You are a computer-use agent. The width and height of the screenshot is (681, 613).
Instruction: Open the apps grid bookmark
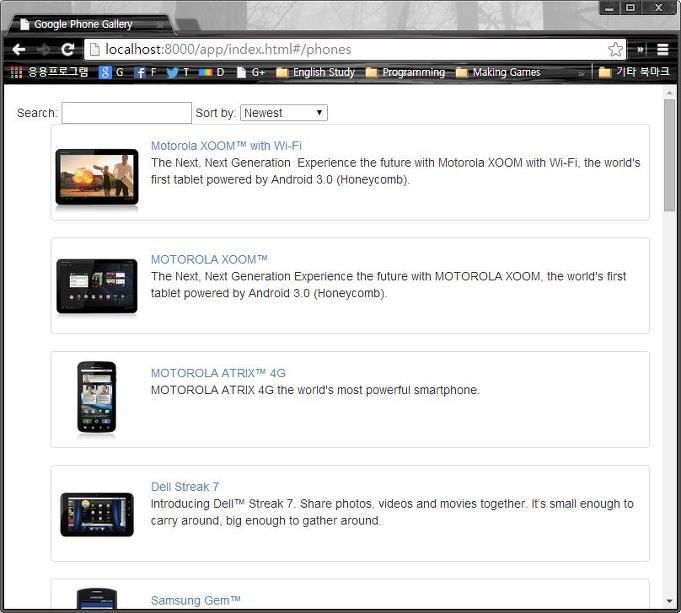[x=49, y=72]
